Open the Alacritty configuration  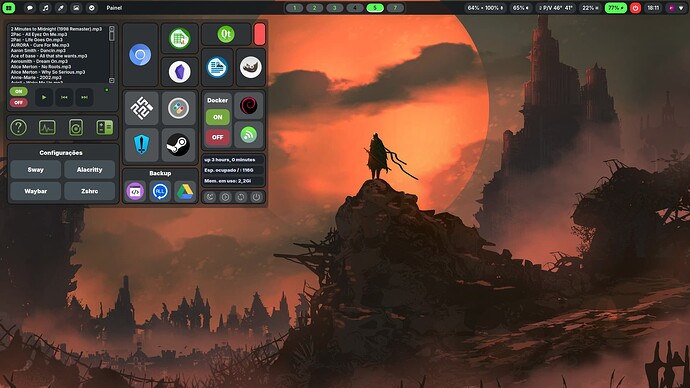pyautogui.click(x=89, y=169)
